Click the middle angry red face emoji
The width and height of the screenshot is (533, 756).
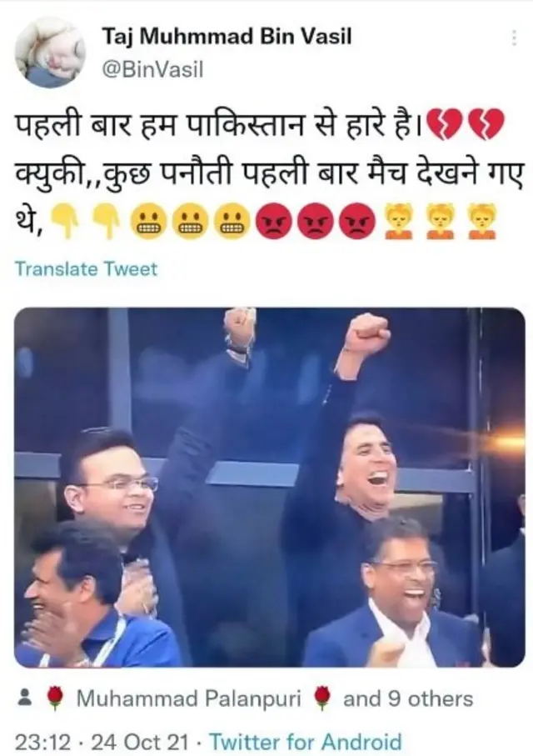314,222
